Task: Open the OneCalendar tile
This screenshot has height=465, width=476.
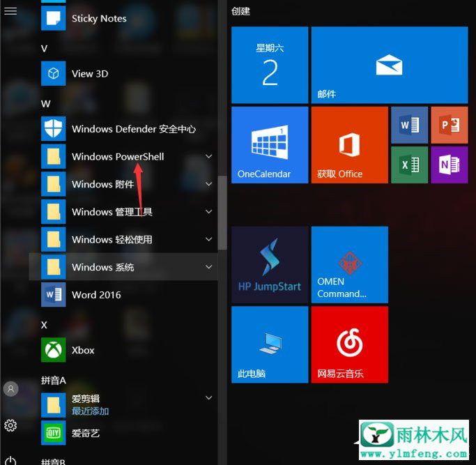Action: (x=270, y=145)
